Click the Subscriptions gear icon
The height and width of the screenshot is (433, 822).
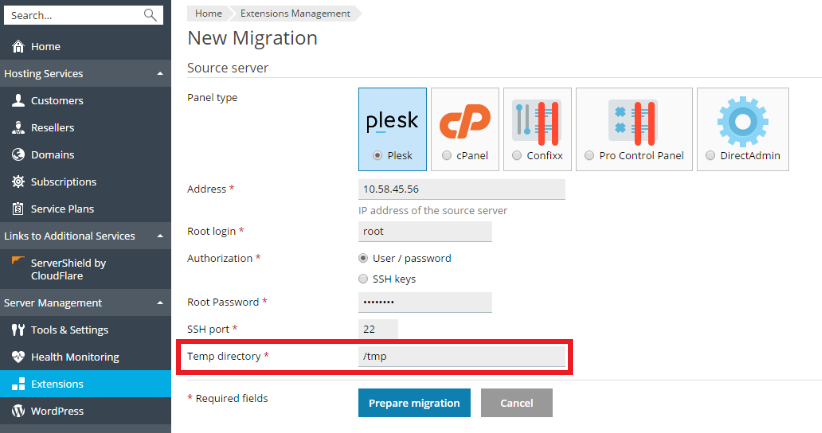pyautogui.click(x=17, y=182)
